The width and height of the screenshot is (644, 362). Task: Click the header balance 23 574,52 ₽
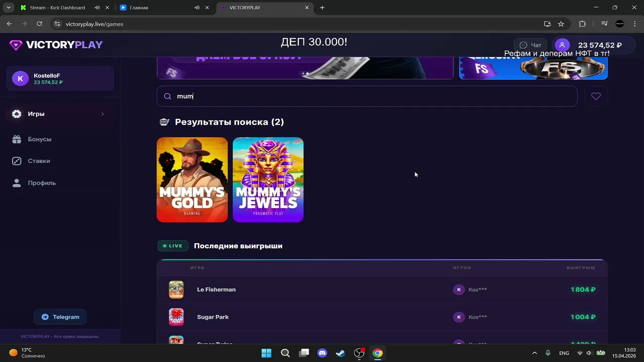click(600, 45)
